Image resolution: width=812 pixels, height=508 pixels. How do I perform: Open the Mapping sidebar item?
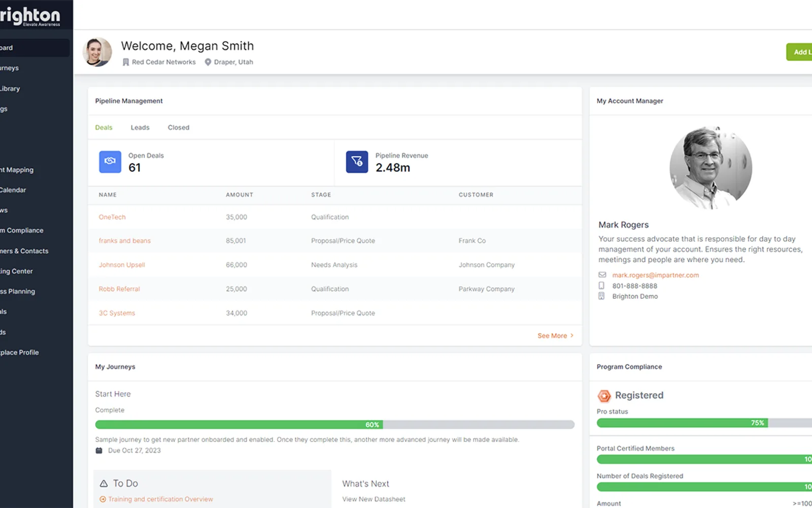tap(17, 170)
